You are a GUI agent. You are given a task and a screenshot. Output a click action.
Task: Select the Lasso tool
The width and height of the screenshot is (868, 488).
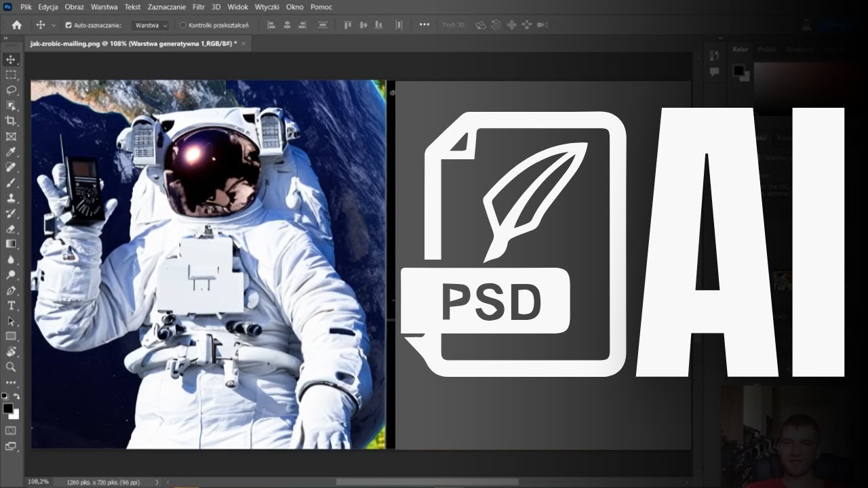coord(11,90)
